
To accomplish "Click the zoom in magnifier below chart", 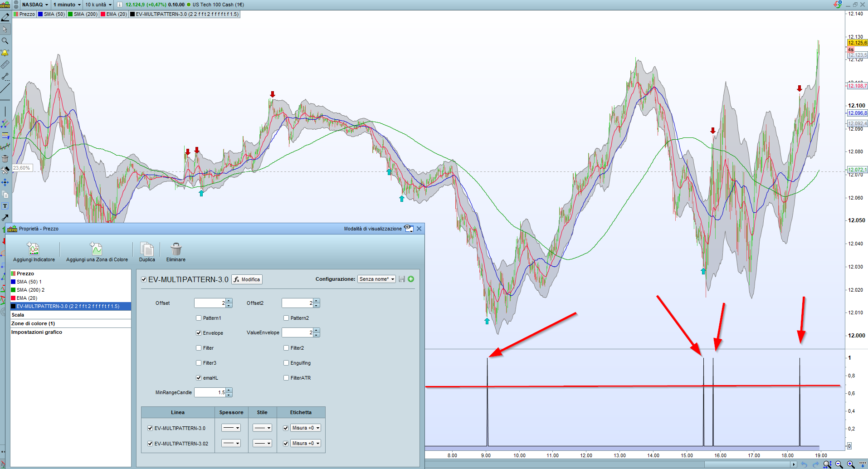I will [851, 464].
